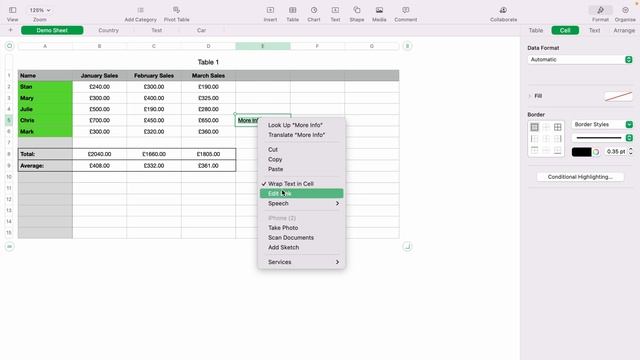Open the Shape toolbar icon
The height and width of the screenshot is (360, 640).
click(x=357, y=10)
